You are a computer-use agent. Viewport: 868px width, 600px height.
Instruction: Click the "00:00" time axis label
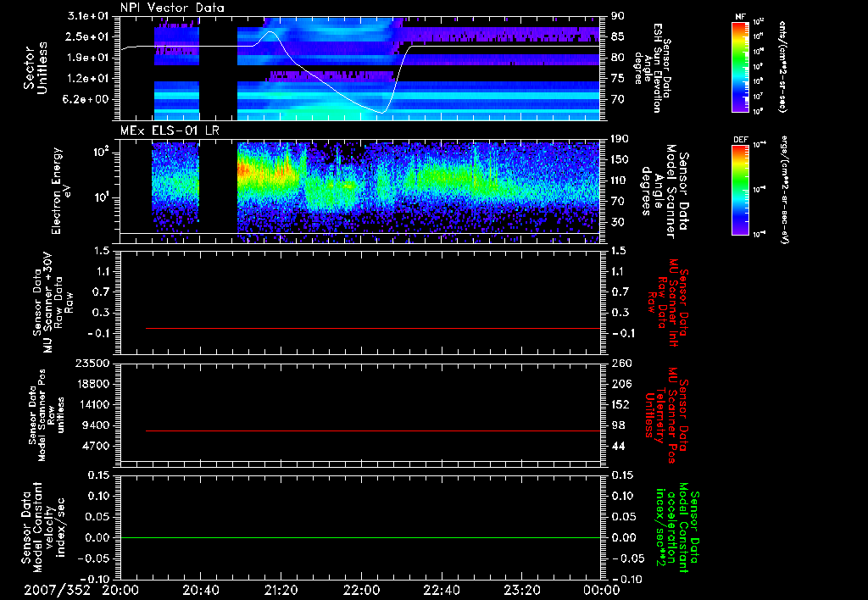602,590
